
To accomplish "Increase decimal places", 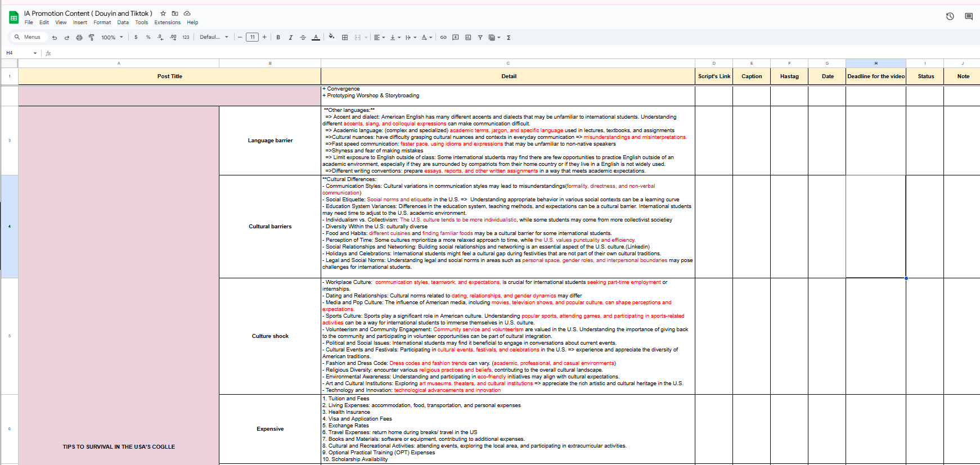I will (x=173, y=38).
